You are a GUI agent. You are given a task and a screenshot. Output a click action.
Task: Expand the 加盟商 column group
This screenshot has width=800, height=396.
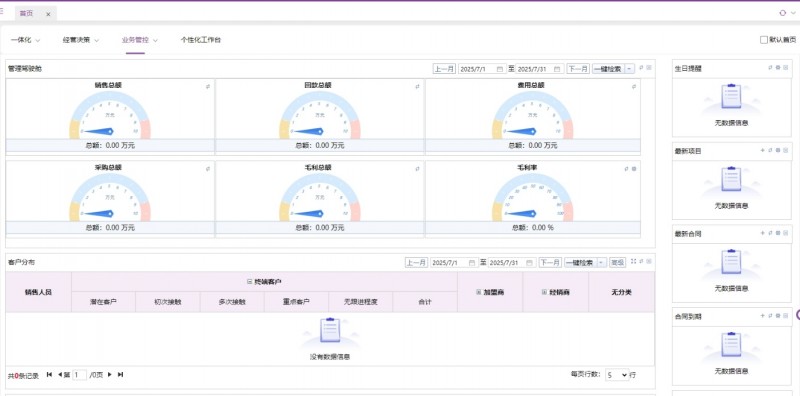point(479,292)
